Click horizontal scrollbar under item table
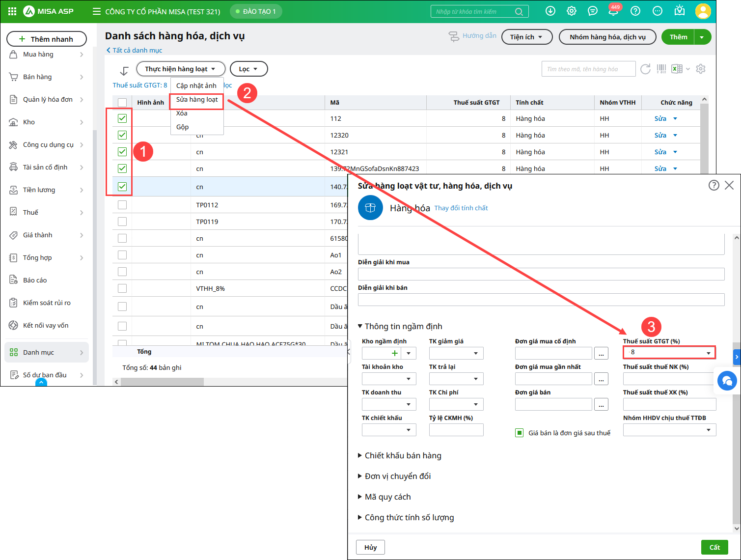 coord(162,382)
